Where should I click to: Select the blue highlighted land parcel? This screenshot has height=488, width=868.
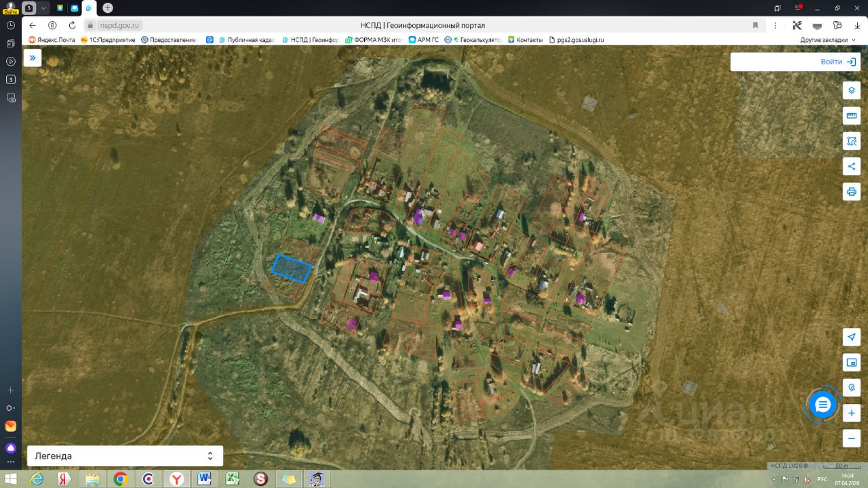[292, 268]
